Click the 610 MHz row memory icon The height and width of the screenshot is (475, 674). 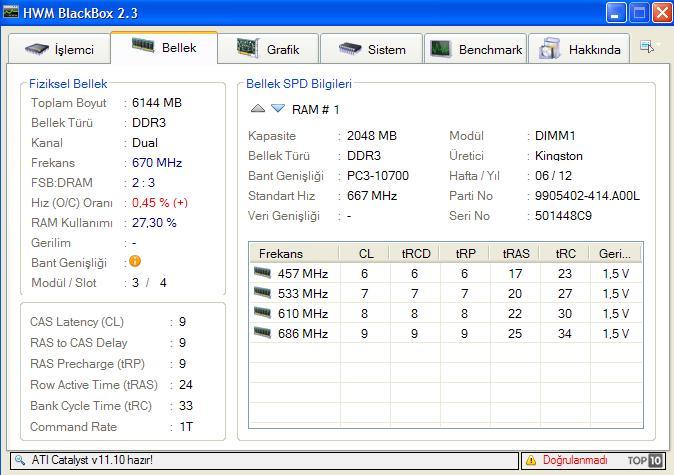[262, 313]
